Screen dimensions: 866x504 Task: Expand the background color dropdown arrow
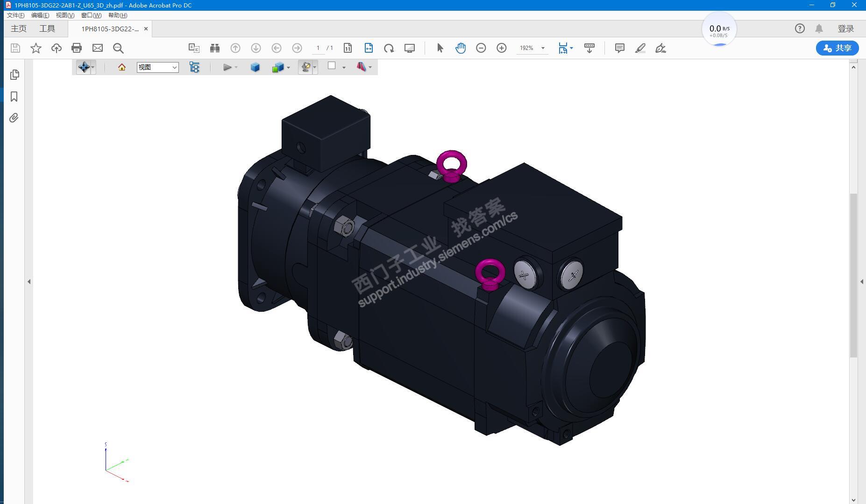[x=344, y=67]
